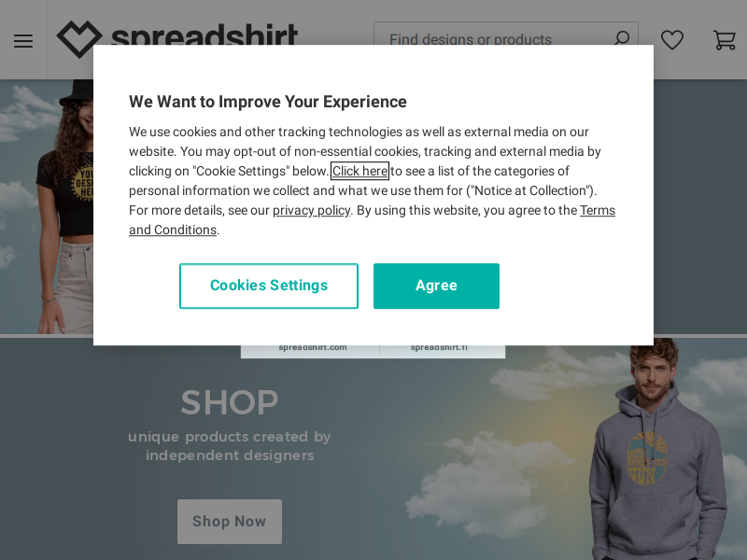Open the privacy policy link
747x560 pixels.
click(x=312, y=211)
